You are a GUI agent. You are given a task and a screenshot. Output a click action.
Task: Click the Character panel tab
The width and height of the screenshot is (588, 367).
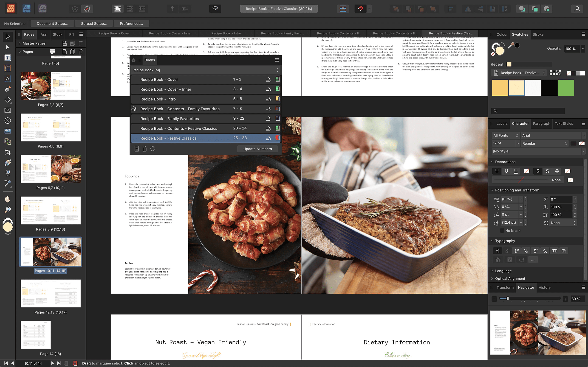(520, 123)
